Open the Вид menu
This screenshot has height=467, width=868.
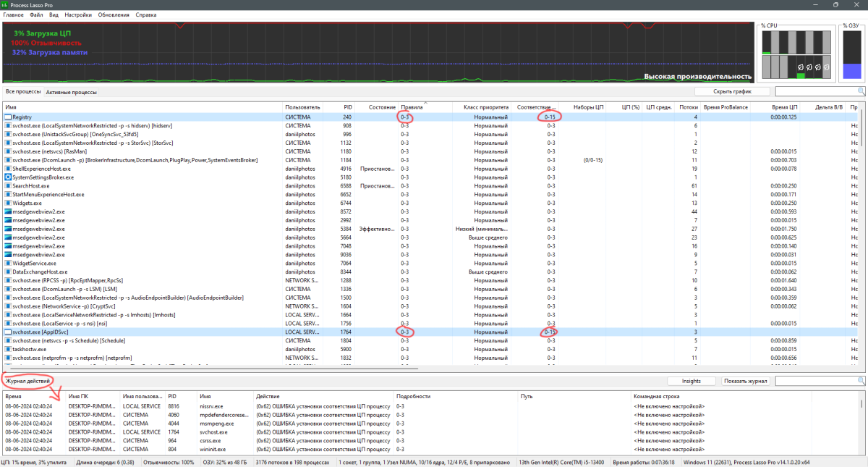[x=54, y=15]
